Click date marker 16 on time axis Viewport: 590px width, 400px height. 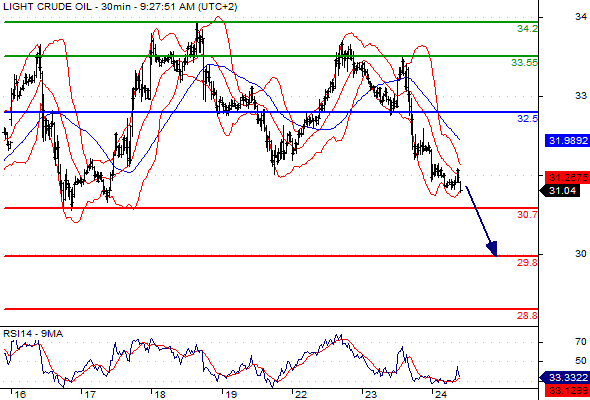(x=20, y=395)
